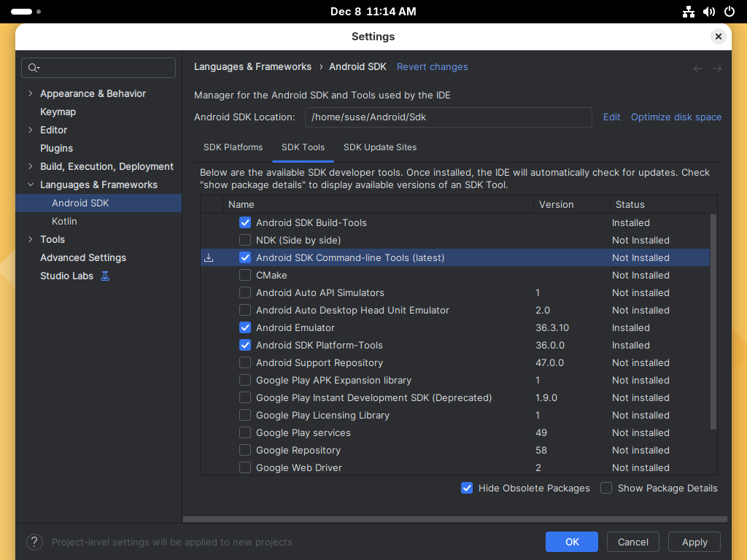Enable the NDK (Side by side) checkbox
Viewport: 747px width, 560px height.
pyautogui.click(x=245, y=240)
